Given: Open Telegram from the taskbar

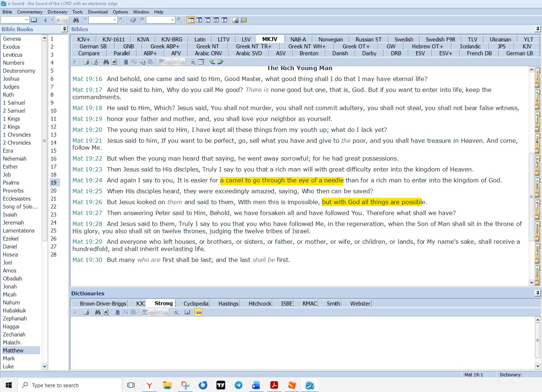Looking at the screenshot, I should click(x=239, y=385).
